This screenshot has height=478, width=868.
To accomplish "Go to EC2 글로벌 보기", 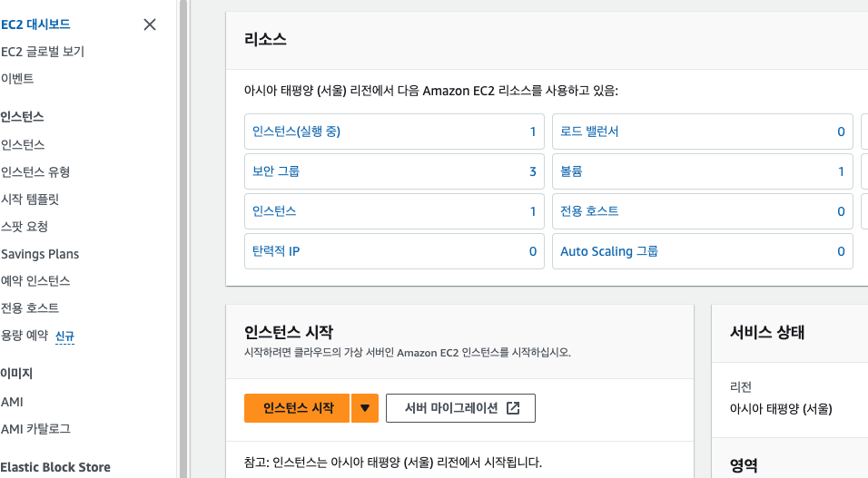I will coord(43,52).
